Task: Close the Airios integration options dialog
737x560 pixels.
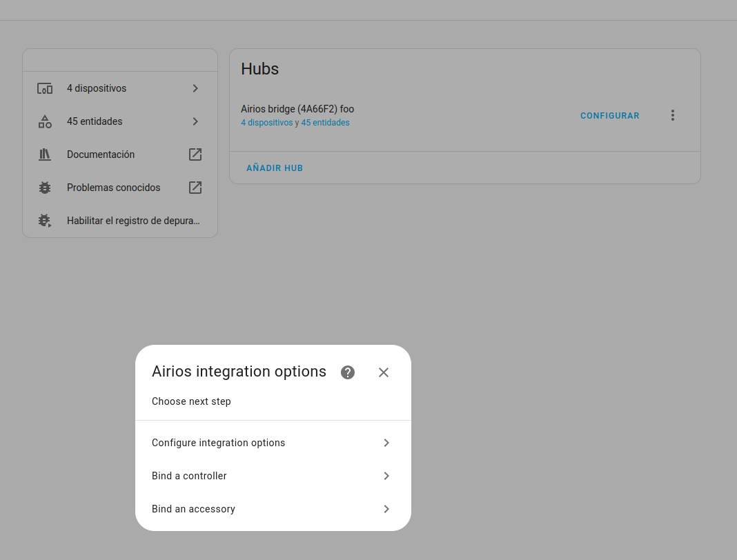Action: pos(384,372)
